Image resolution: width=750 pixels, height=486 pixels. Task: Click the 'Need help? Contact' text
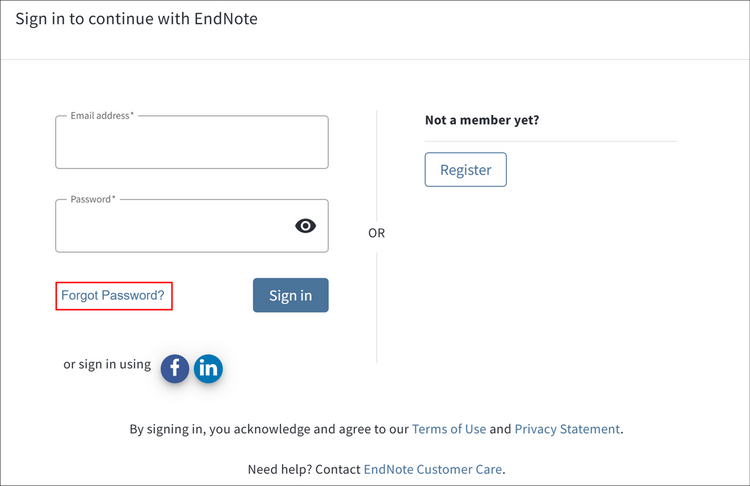click(304, 469)
